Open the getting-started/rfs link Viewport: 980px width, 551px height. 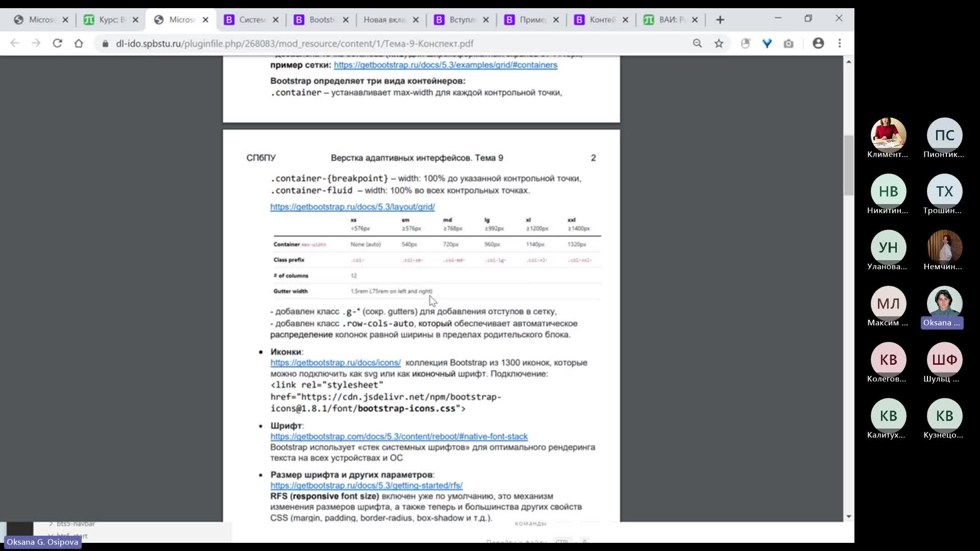click(366, 486)
